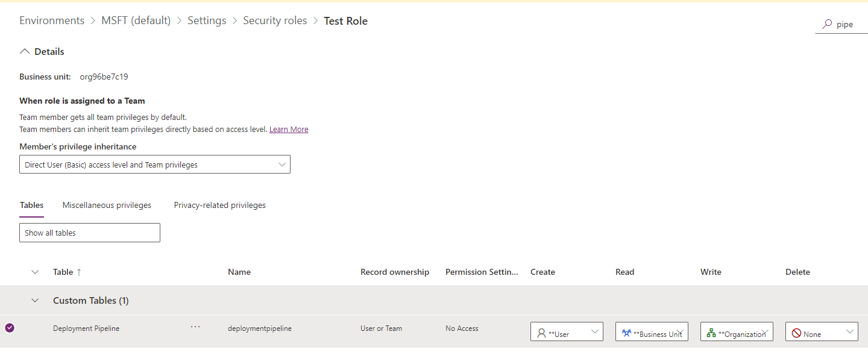Viewport: 868px width, 358px height.
Task: Deselect the Deployment Pipeline row checkmark
Action: pyautogui.click(x=10, y=328)
